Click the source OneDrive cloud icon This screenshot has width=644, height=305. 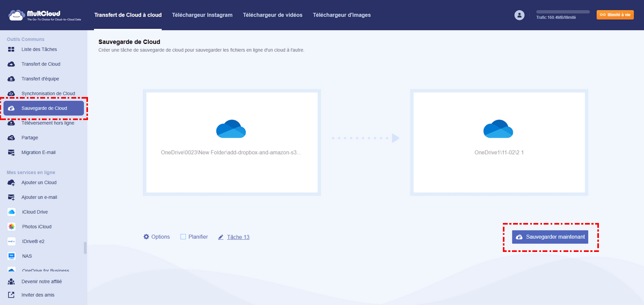coord(231,129)
